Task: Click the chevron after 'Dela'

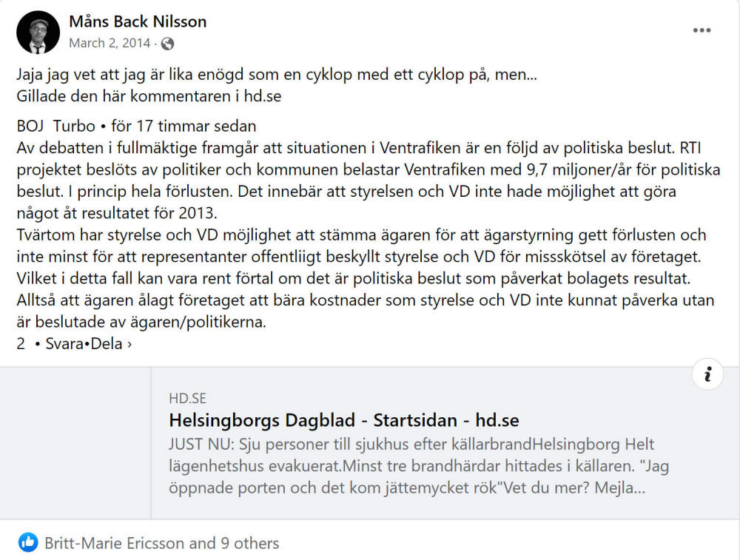Action: pos(129,345)
